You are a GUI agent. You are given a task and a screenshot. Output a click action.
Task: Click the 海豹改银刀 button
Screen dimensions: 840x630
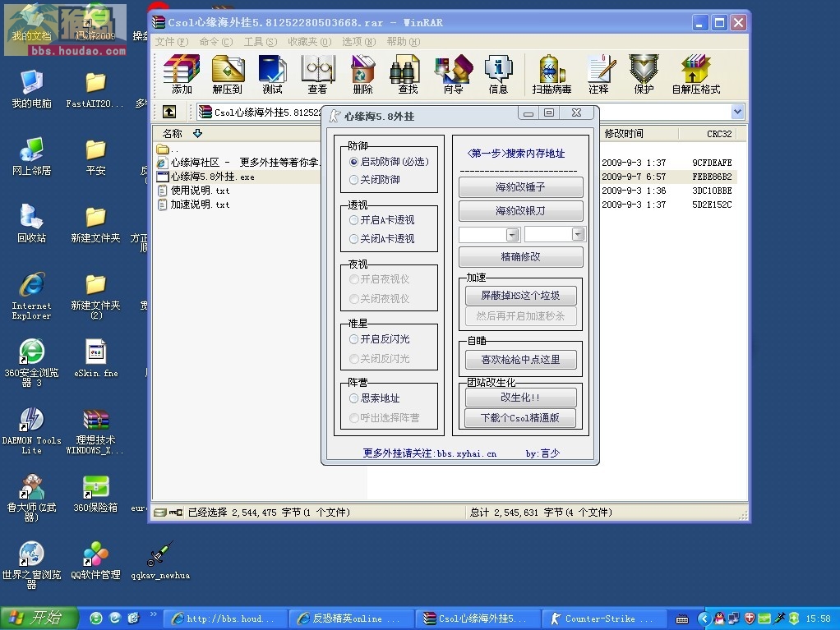coord(521,211)
